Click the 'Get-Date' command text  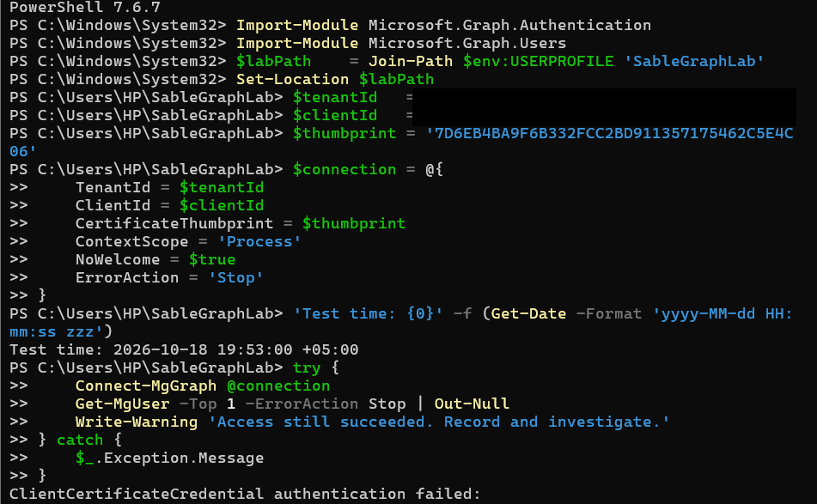coord(528,313)
